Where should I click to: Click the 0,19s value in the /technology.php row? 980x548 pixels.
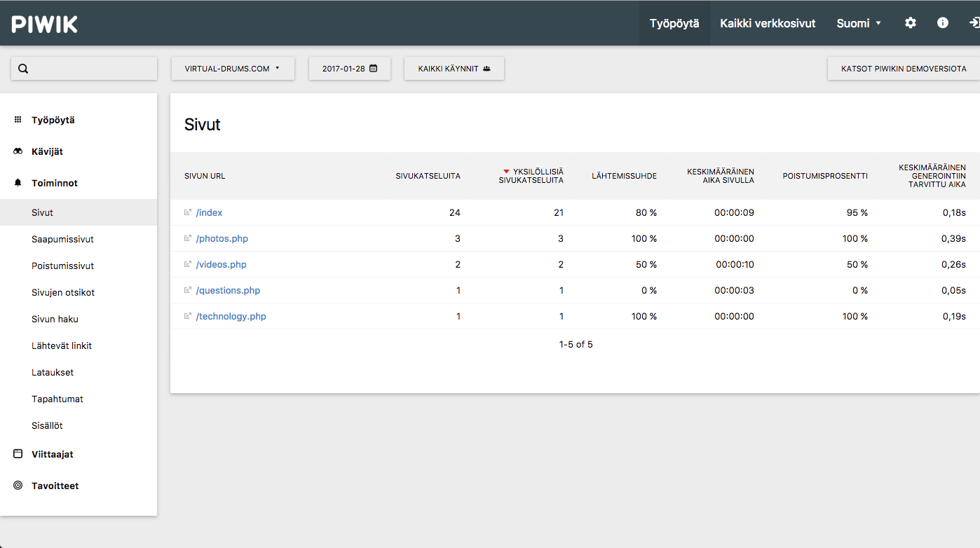pos(954,316)
